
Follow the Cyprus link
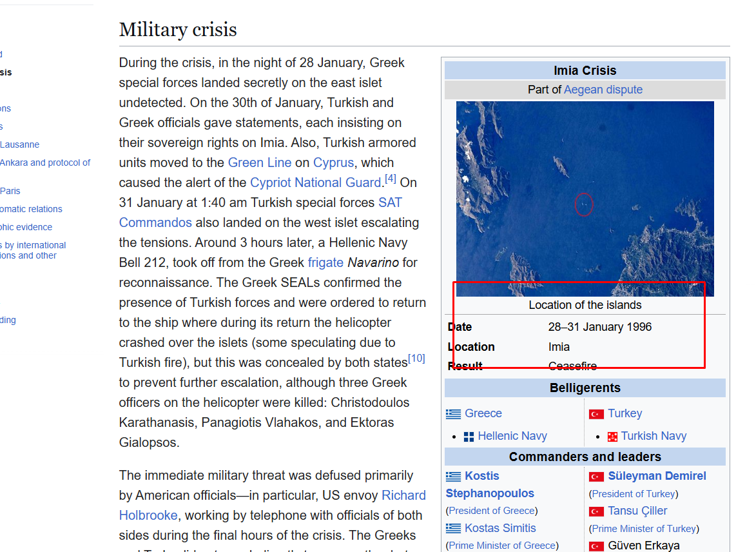click(x=333, y=163)
